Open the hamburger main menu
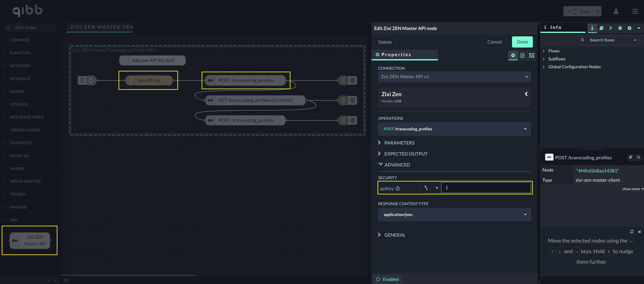This screenshot has width=644, height=284. (635, 11)
